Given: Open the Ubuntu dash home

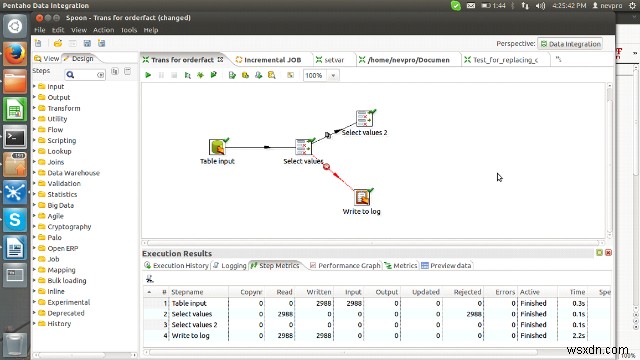Looking at the screenshot, I should 15,27.
